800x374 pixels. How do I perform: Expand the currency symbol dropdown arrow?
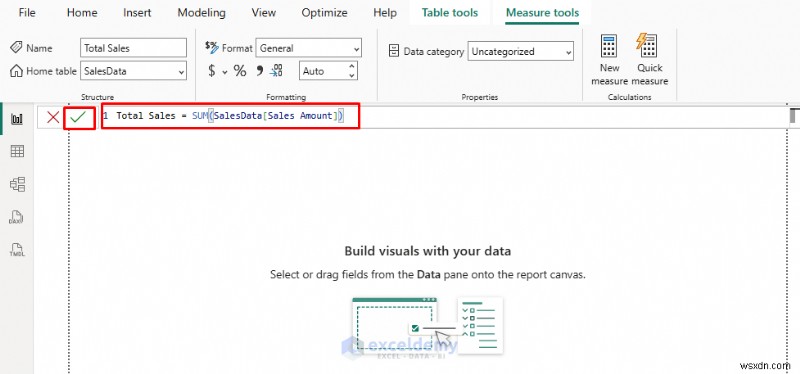[224, 72]
